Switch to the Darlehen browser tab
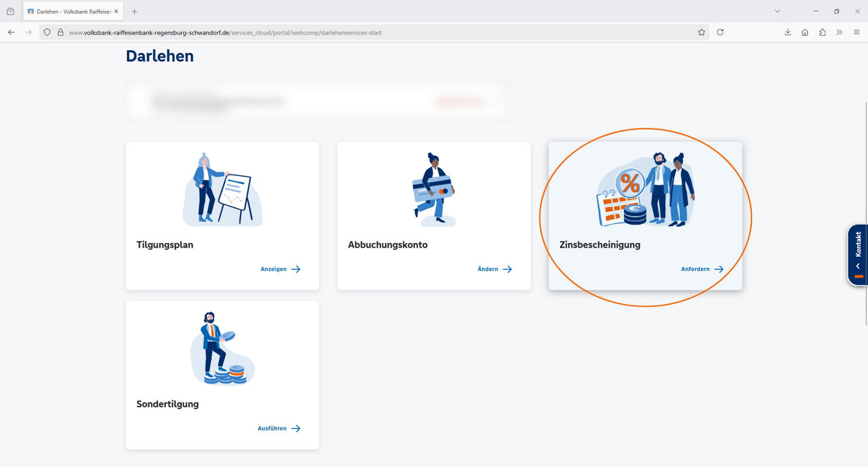Viewport: 868px width, 467px height. click(66, 11)
